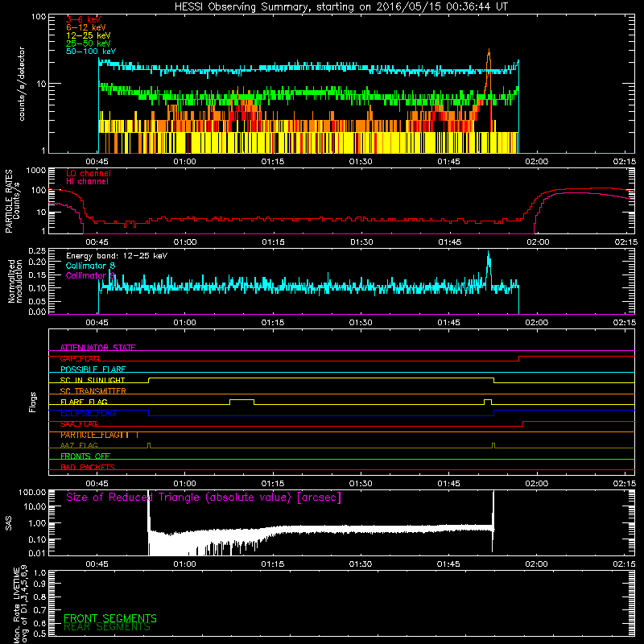Select Size of Reduced Triangle panel title
Screen dimensions: 644x644
(204, 497)
